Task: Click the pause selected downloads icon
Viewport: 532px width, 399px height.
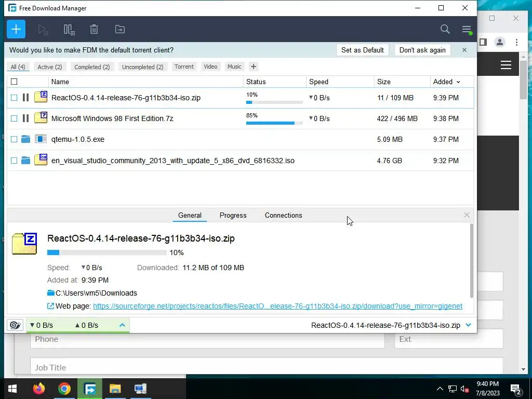Action: [x=69, y=30]
